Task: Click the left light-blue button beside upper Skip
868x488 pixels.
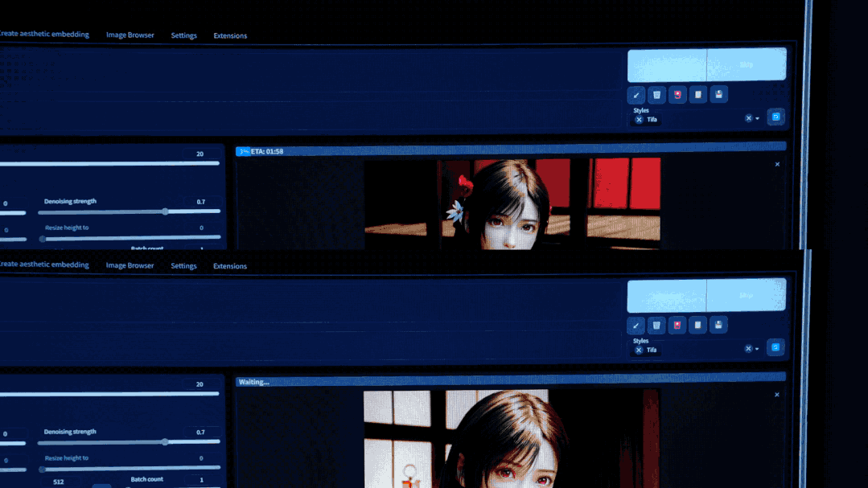Action: click(x=667, y=65)
